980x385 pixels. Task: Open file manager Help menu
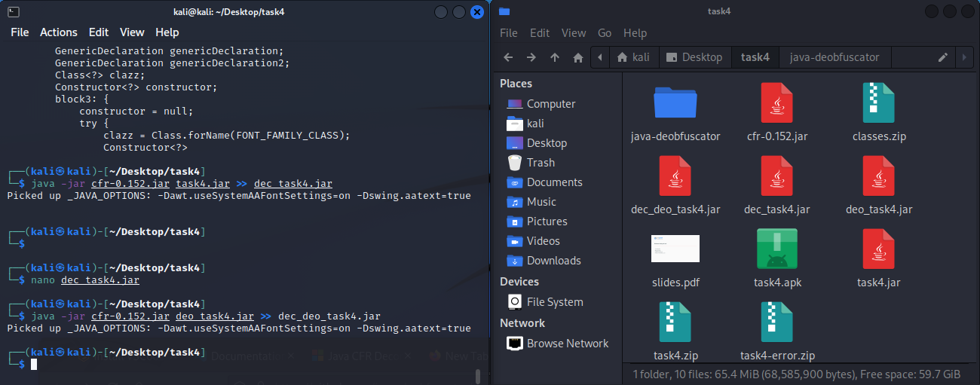(635, 33)
